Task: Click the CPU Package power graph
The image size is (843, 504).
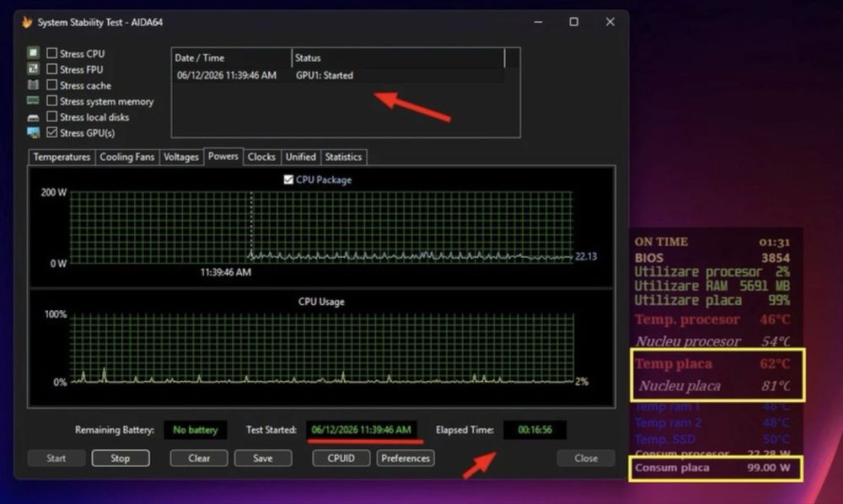Action: point(321,228)
